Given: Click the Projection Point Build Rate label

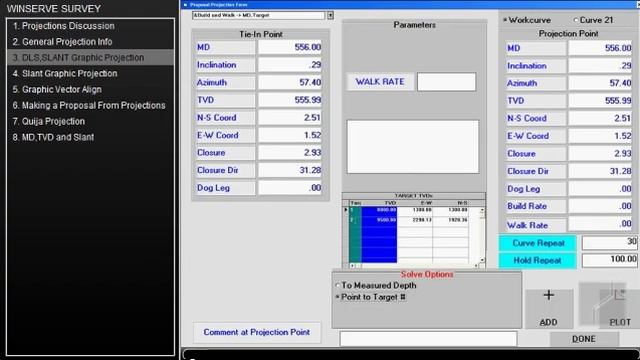Looking at the screenshot, I should 536,206.
